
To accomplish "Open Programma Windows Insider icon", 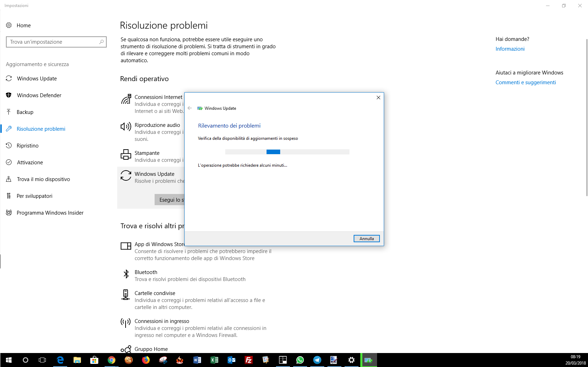I will tap(9, 213).
